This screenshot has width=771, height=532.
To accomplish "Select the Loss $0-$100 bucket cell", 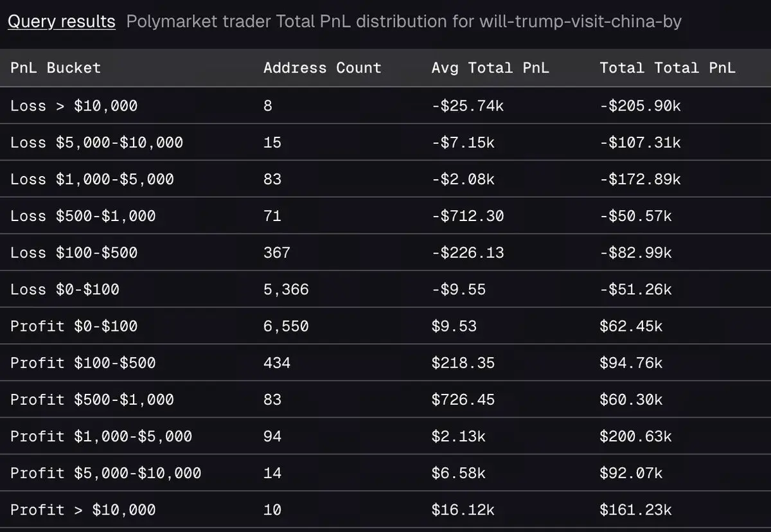I will point(65,289).
